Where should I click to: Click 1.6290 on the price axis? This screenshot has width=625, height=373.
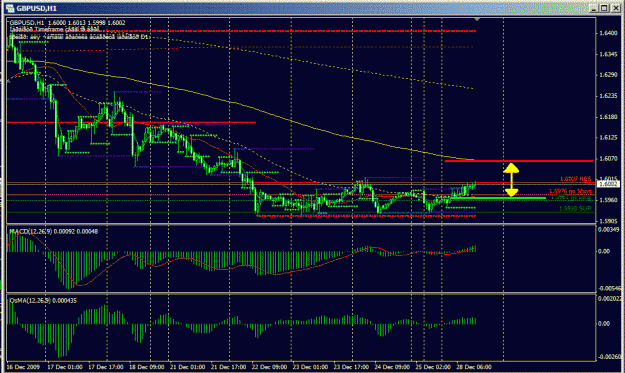coord(608,75)
